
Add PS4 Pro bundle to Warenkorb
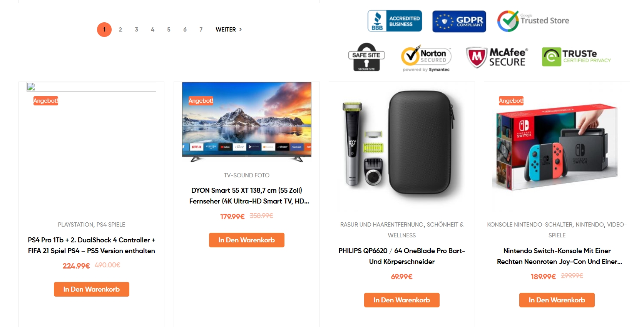coord(92,289)
